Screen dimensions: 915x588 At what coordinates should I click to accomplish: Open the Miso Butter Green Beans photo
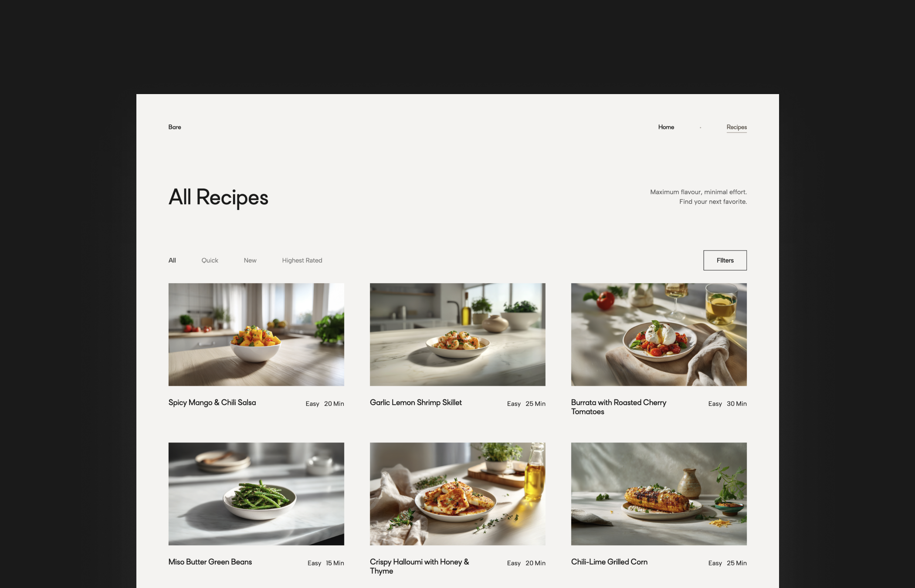pos(256,494)
